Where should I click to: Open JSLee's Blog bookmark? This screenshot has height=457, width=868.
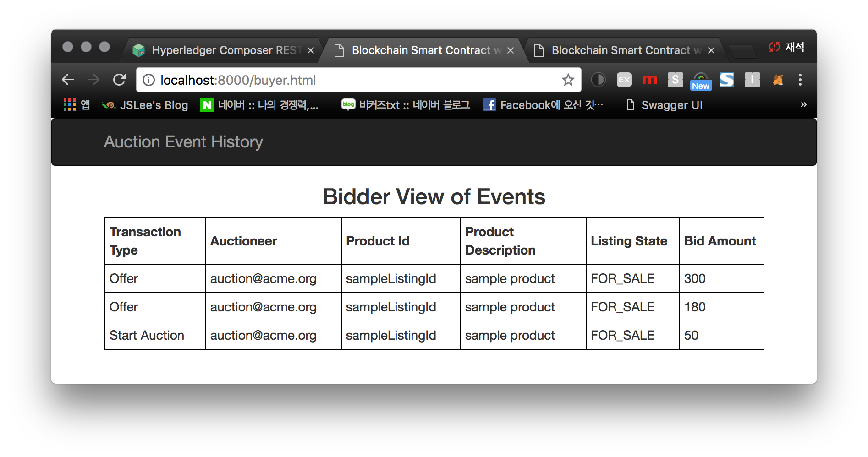(145, 105)
